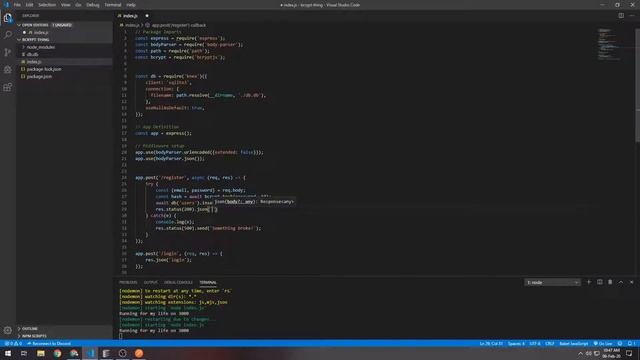Open the Debug view in the activity bar
This screenshot has width=640, height=360.
8,70
